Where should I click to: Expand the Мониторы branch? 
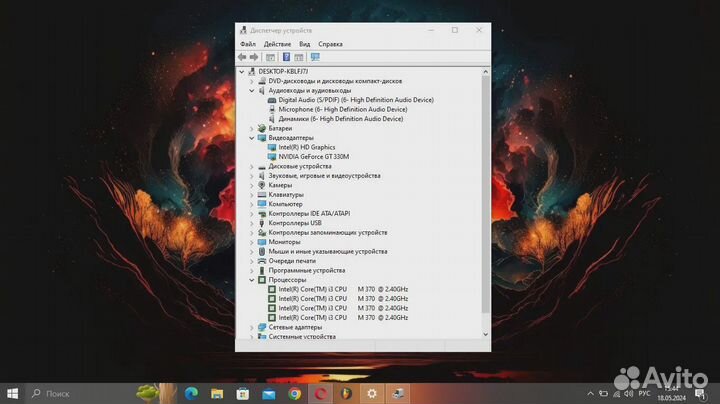pyautogui.click(x=252, y=242)
